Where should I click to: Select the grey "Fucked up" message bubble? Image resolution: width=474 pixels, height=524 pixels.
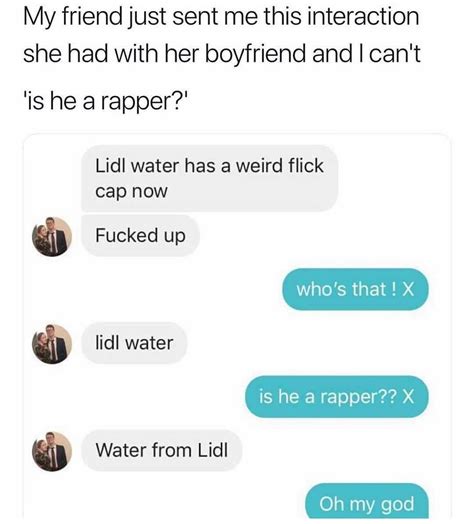140,236
